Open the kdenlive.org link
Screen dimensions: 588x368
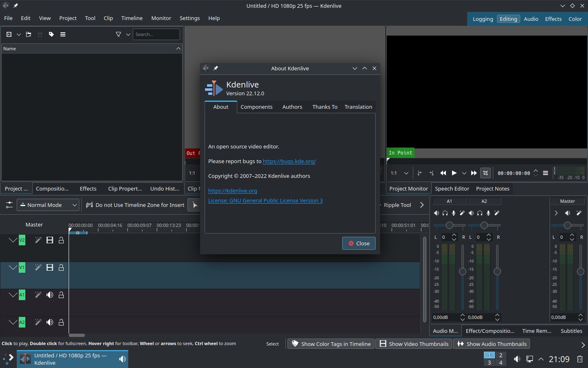click(233, 191)
